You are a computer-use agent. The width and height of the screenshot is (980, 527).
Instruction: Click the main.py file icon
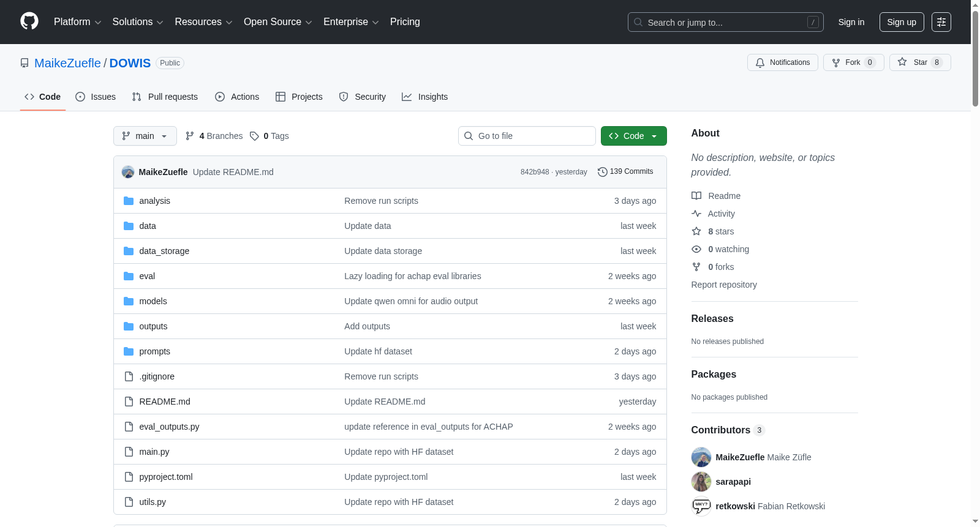(x=129, y=452)
